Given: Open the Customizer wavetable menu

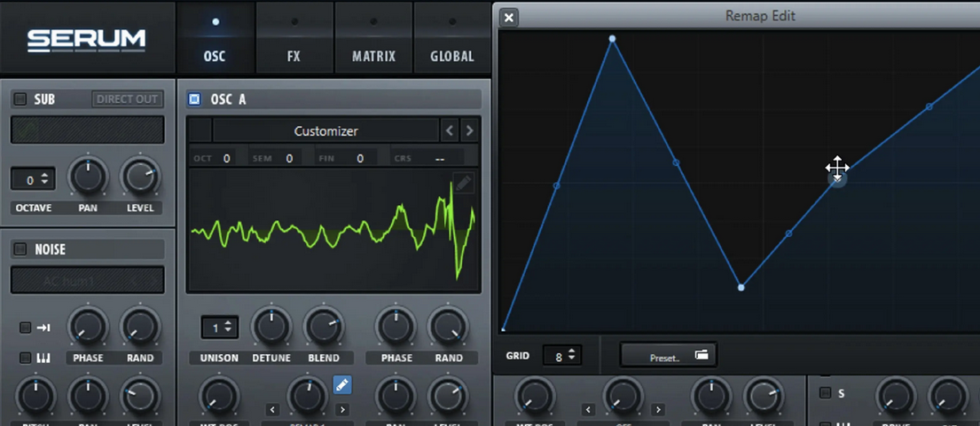Looking at the screenshot, I should (325, 130).
